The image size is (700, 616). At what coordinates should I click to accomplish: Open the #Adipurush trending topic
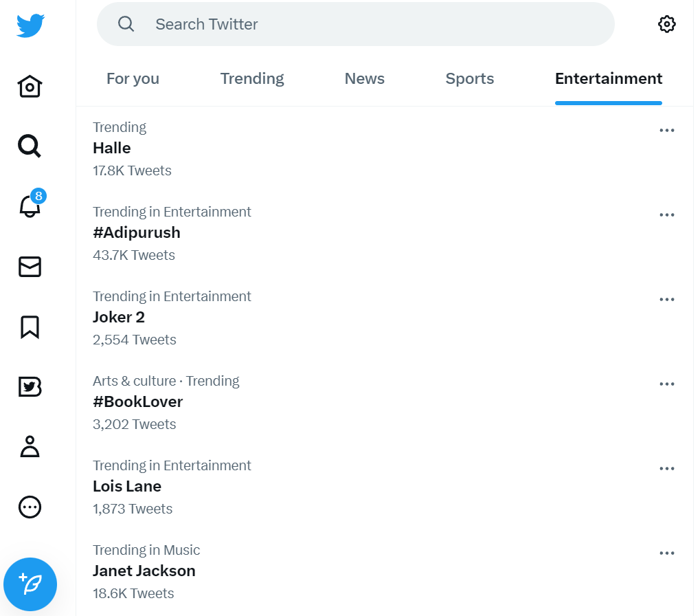(137, 232)
